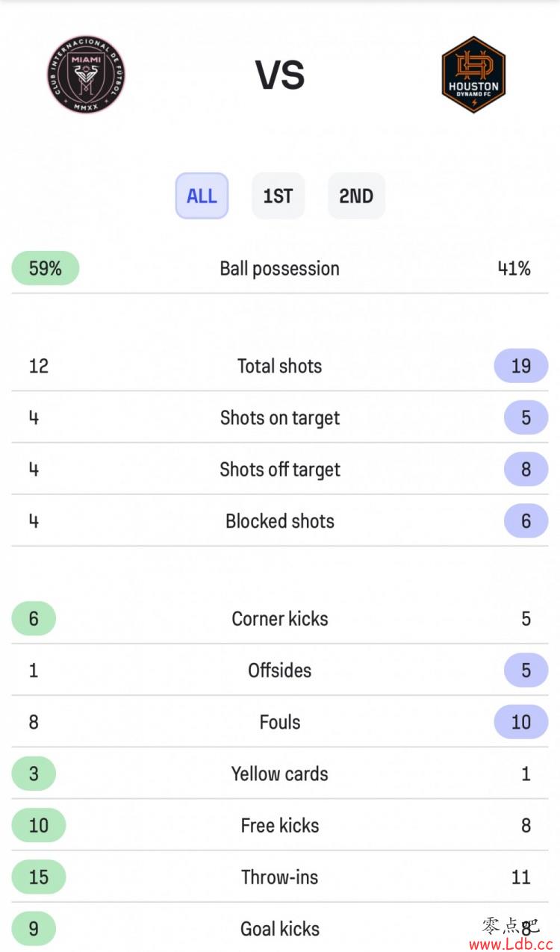Click the 59% possession badge
Image resolution: width=560 pixels, height=952 pixels.
click(x=45, y=268)
